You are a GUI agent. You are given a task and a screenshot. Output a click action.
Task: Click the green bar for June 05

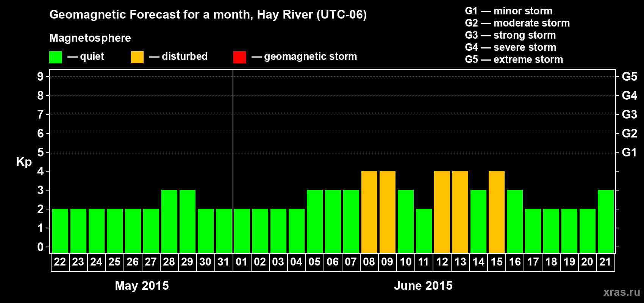point(315,222)
